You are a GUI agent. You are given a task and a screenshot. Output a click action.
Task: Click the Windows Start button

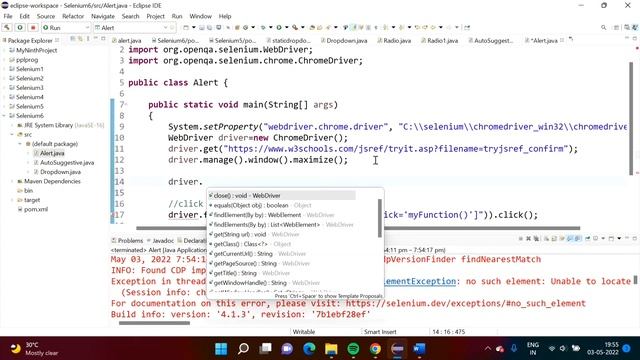(x=221, y=349)
